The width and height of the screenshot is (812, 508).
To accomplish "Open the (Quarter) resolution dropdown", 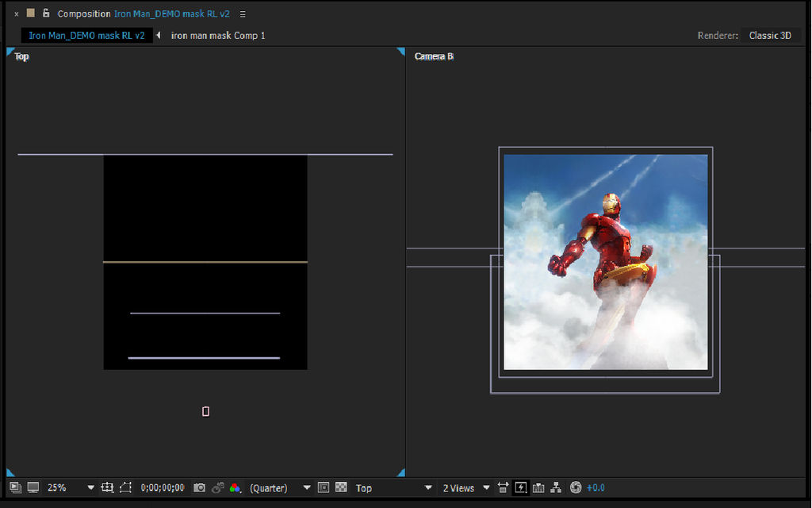I will 280,488.
